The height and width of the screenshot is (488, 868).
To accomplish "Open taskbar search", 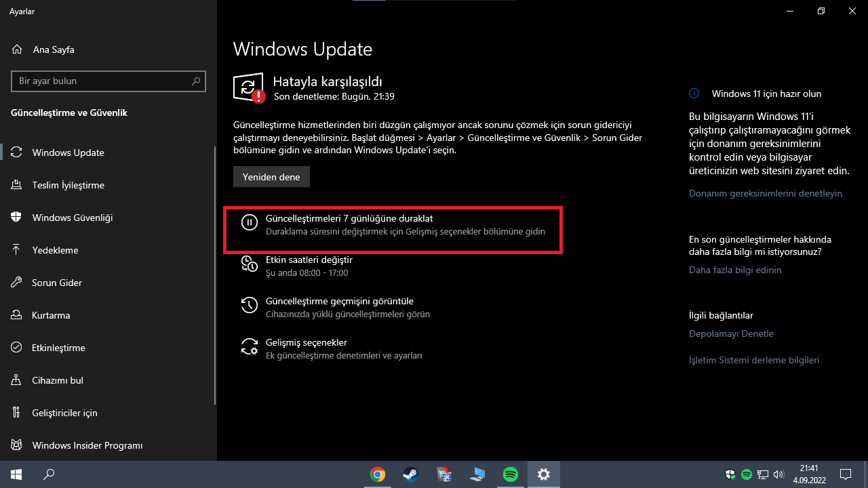I will click(x=49, y=474).
